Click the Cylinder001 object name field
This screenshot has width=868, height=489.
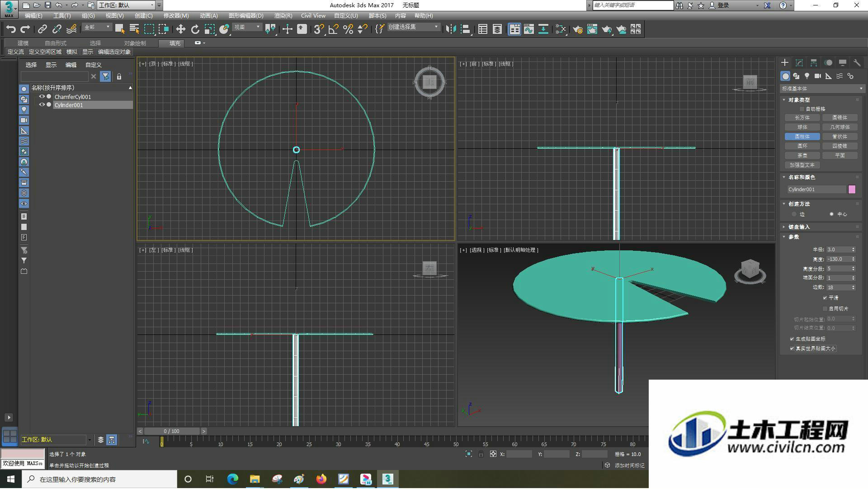click(816, 189)
